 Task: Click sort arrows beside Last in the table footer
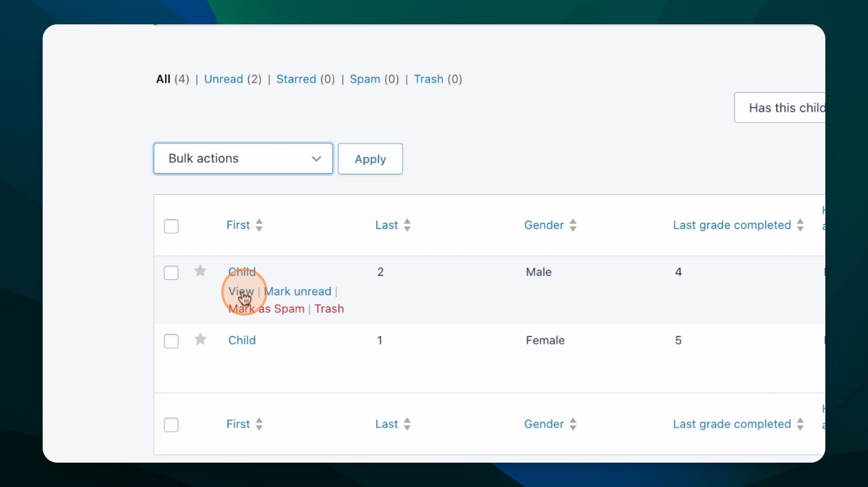[x=407, y=424]
